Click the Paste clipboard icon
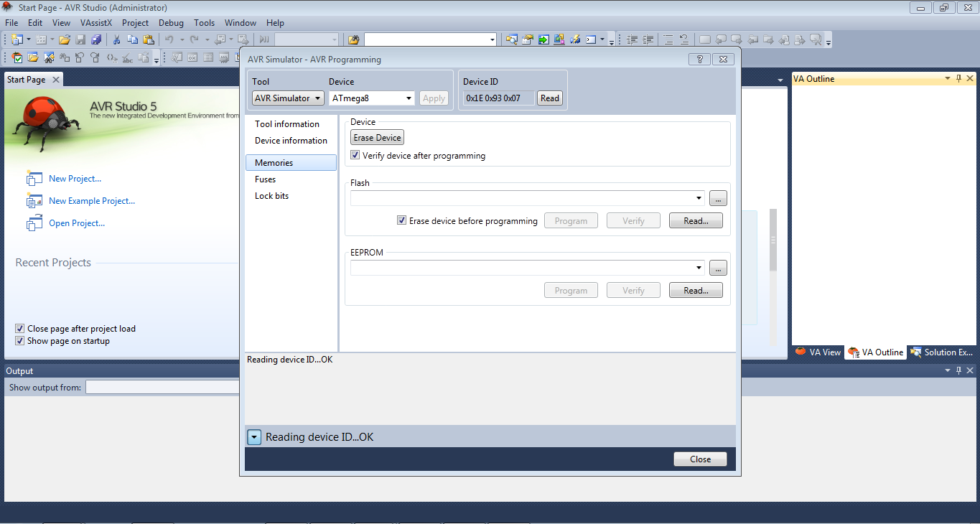 coord(148,39)
